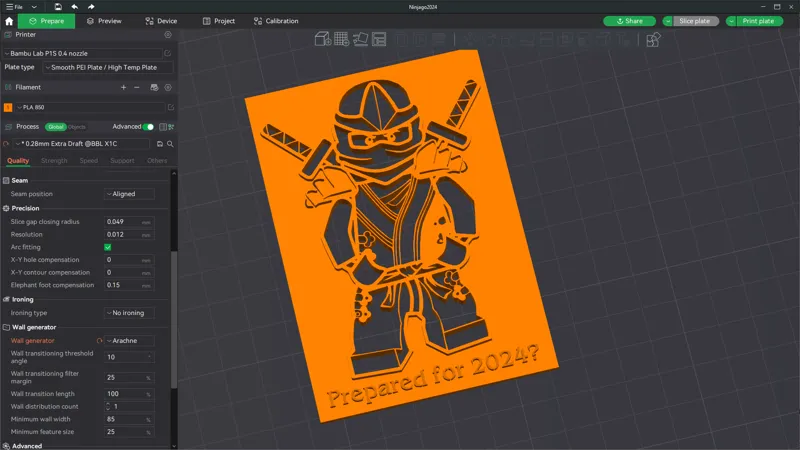Screen dimensions: 800x450
Task: Open the Strength settings tab
Action: click(x=54, y=161)
